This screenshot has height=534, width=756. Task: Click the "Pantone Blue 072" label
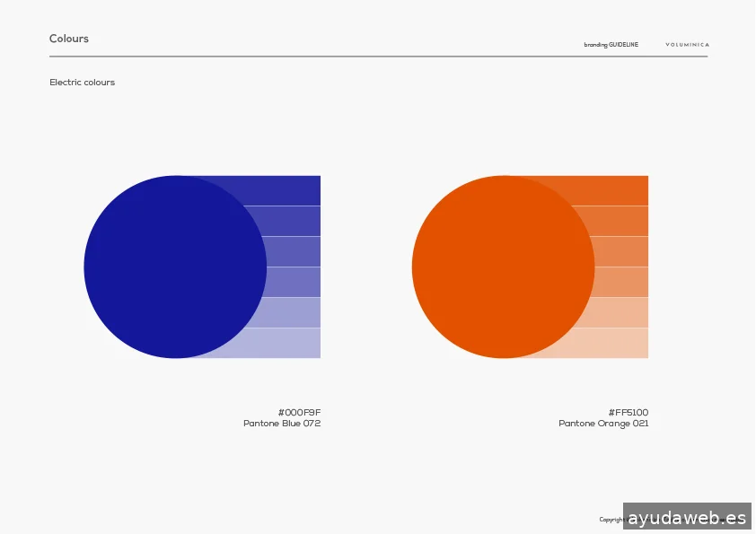click(282, 424)
